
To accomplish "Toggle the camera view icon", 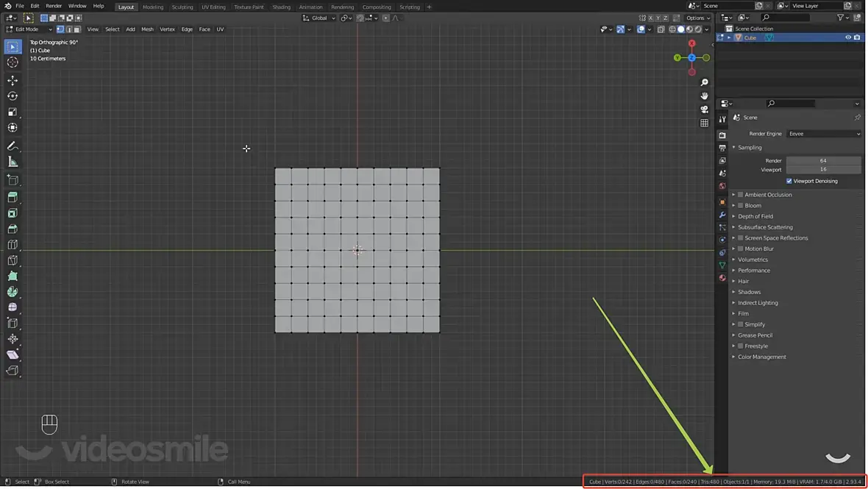I will [x=704, y=110].
